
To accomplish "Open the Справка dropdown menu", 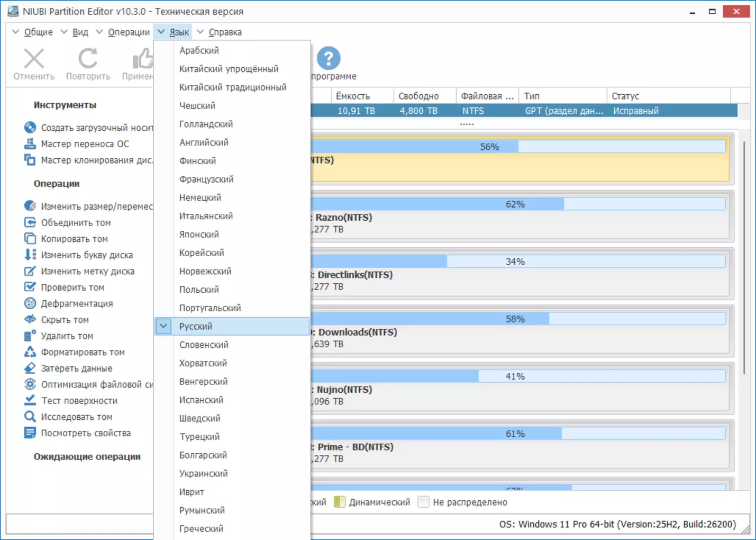I will [x=219, y=32].
